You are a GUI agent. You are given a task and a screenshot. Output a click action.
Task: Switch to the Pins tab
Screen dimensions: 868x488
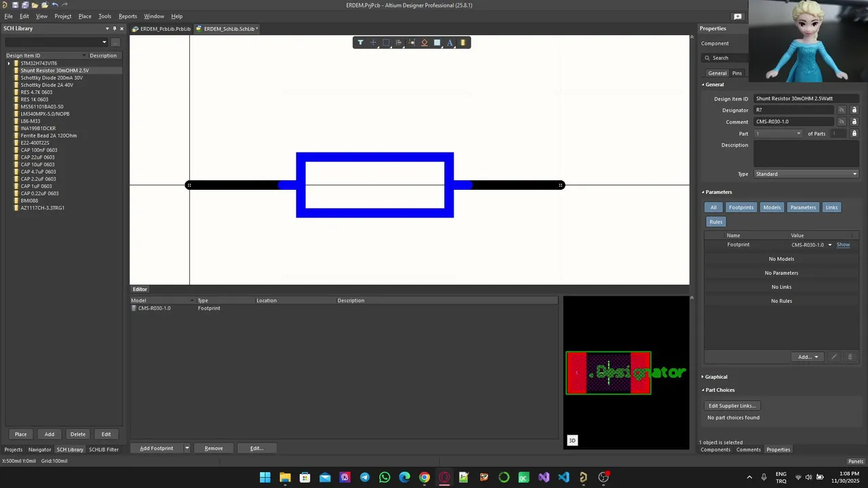[x=736, y=73]
